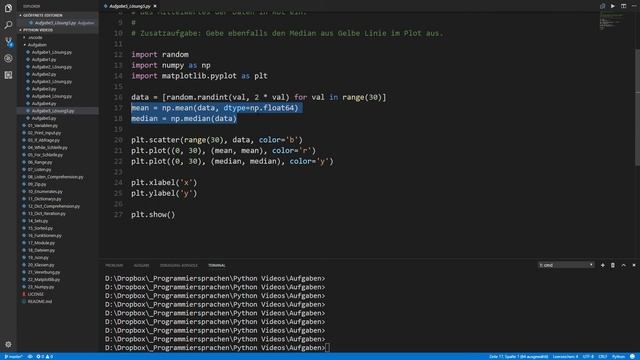The image size is (640, 360).
Task: Click the master branch in status bar
Action: 13,356
